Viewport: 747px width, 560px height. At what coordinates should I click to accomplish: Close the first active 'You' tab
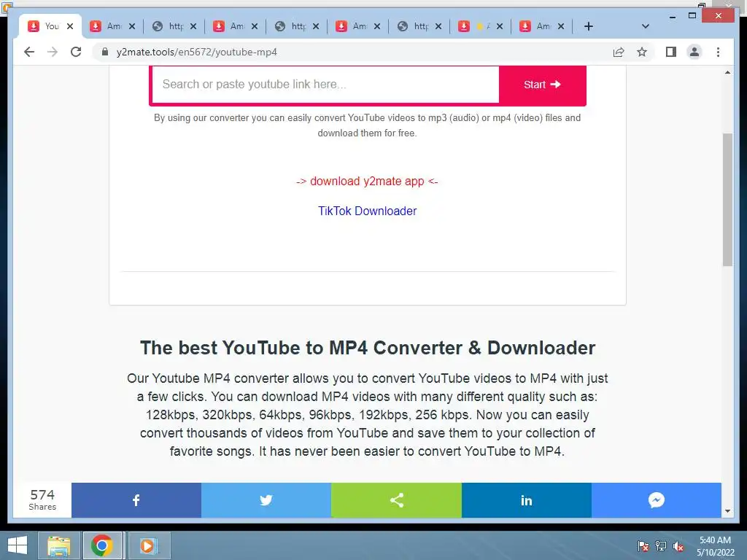click(x=70, y=26)
